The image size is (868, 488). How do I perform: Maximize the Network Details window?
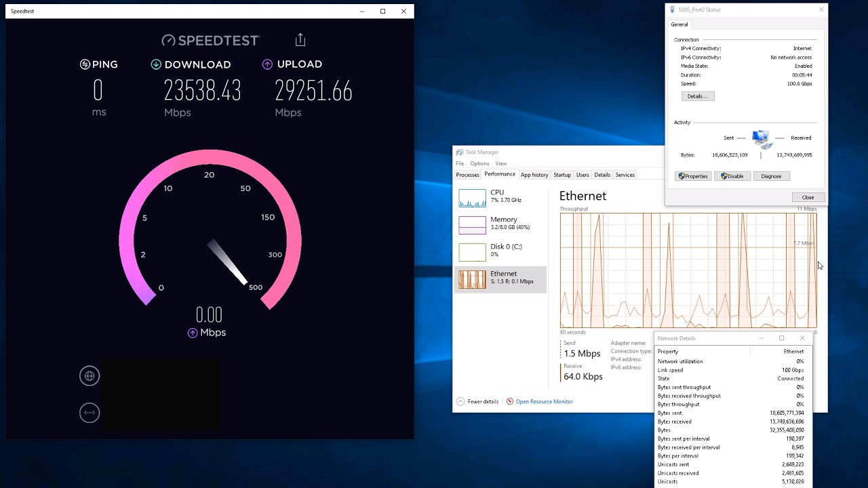click(781, 338)
